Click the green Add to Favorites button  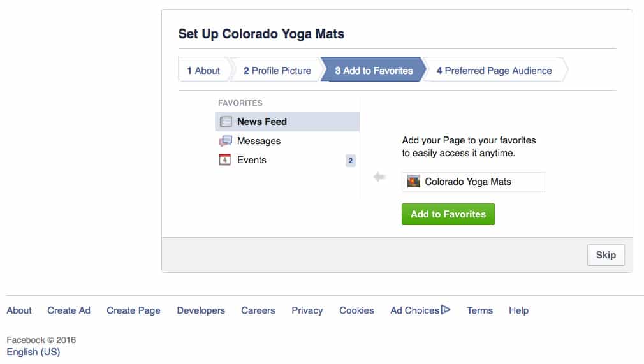pyautogui.click(x=448, y=214)
